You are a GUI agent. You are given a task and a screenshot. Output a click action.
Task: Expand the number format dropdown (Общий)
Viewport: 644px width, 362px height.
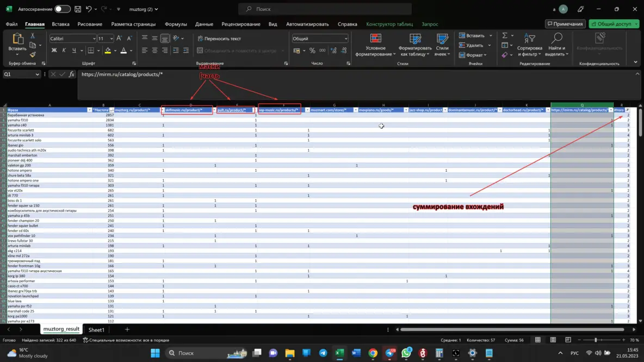click(345, 39)
